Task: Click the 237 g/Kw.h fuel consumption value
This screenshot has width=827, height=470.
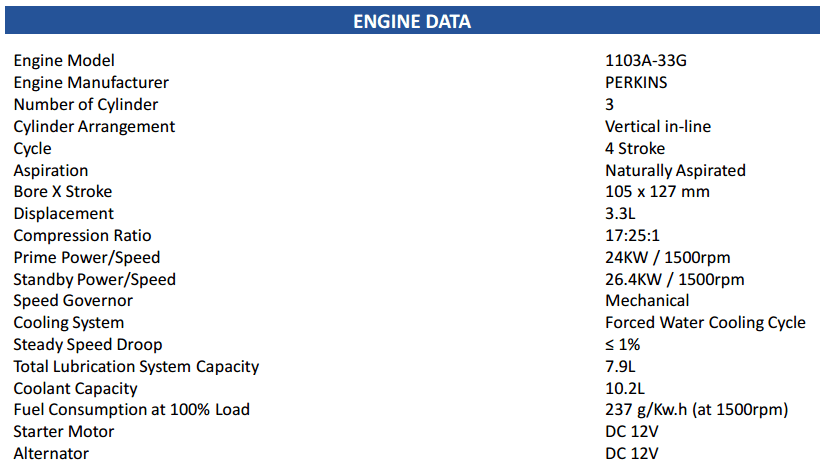Action: (696, 410)
